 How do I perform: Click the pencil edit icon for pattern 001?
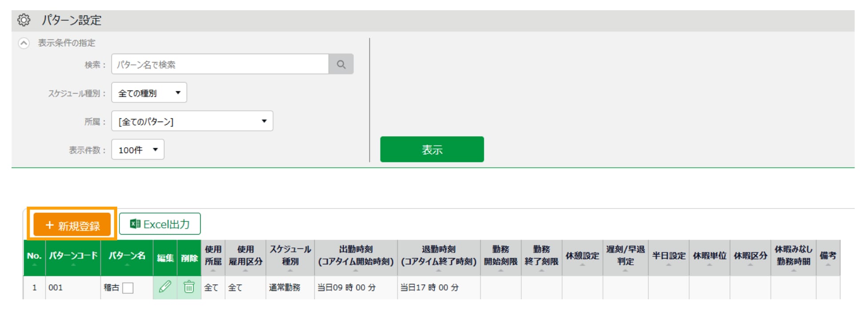click(165, 287)
